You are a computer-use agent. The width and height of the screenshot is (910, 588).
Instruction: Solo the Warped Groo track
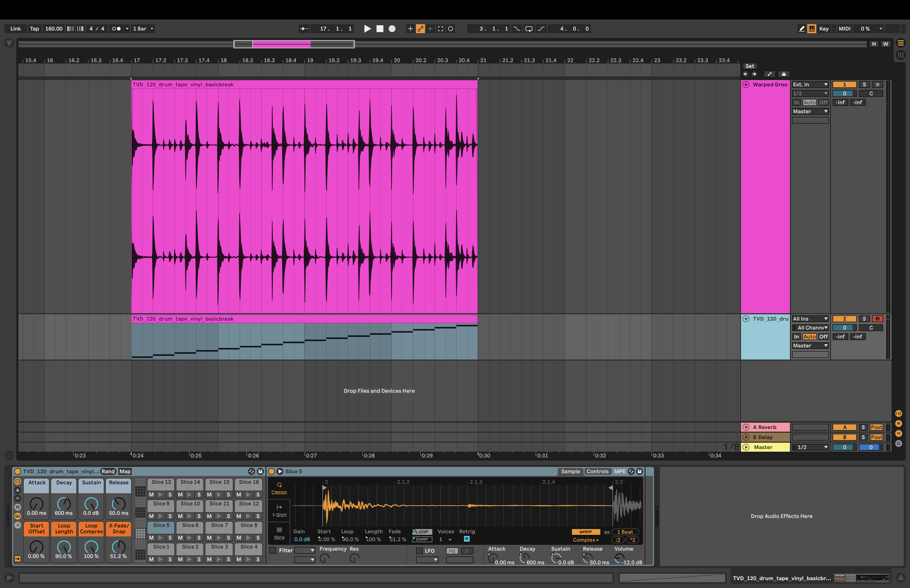[864, 84]
